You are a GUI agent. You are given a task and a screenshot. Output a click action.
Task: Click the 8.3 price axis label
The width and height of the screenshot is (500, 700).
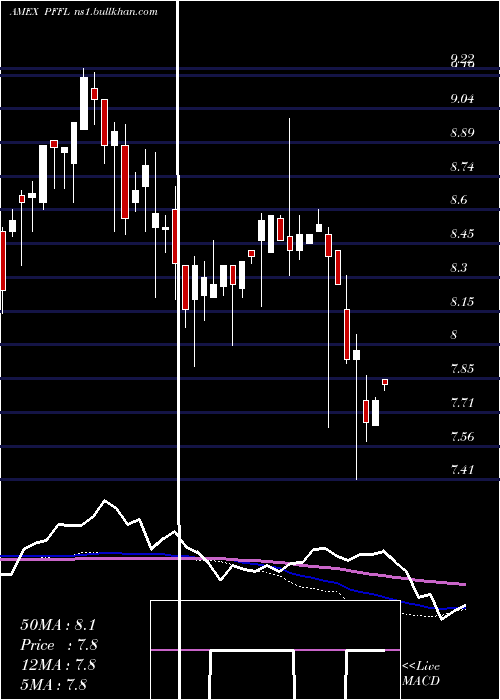coord(459,267)
